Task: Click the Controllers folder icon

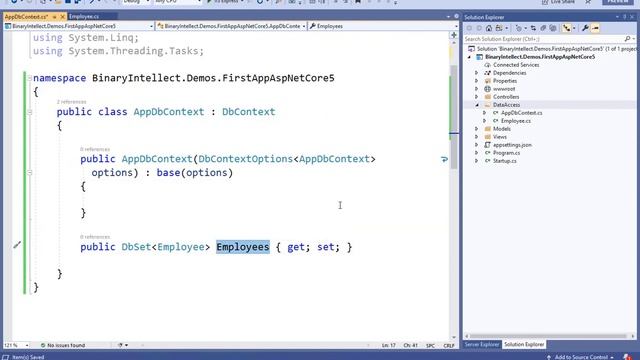Action: [487, 97]
